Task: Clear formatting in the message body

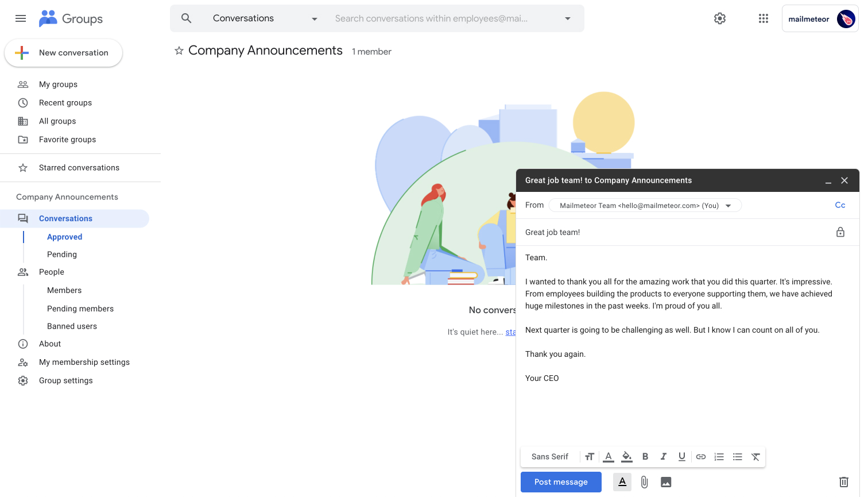Action: pos(755,456)
